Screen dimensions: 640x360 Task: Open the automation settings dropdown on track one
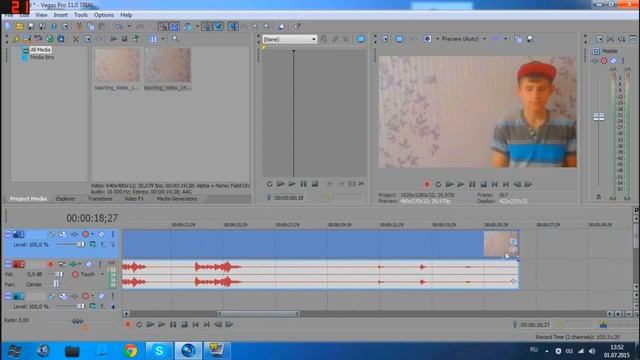tap(93, 234)
